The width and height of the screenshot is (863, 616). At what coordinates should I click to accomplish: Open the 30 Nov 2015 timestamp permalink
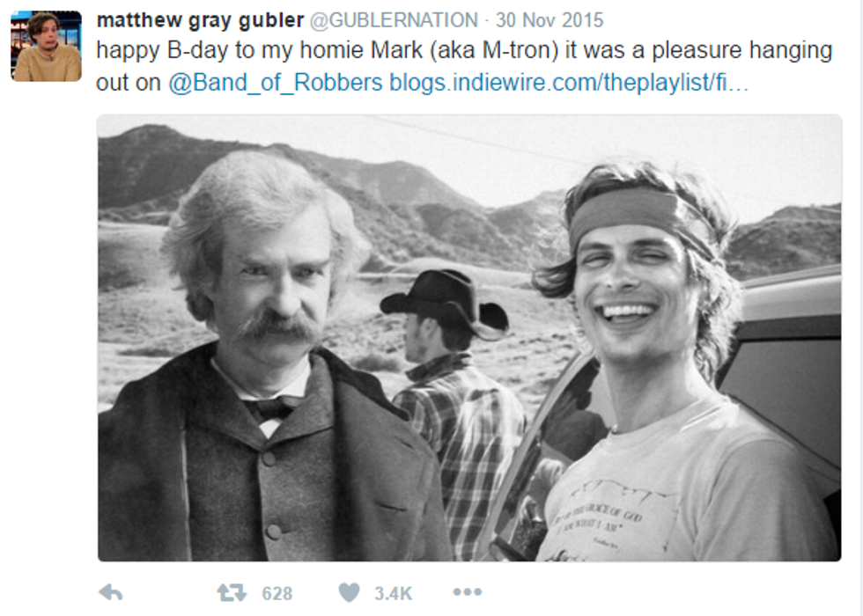tap(550, 20)
